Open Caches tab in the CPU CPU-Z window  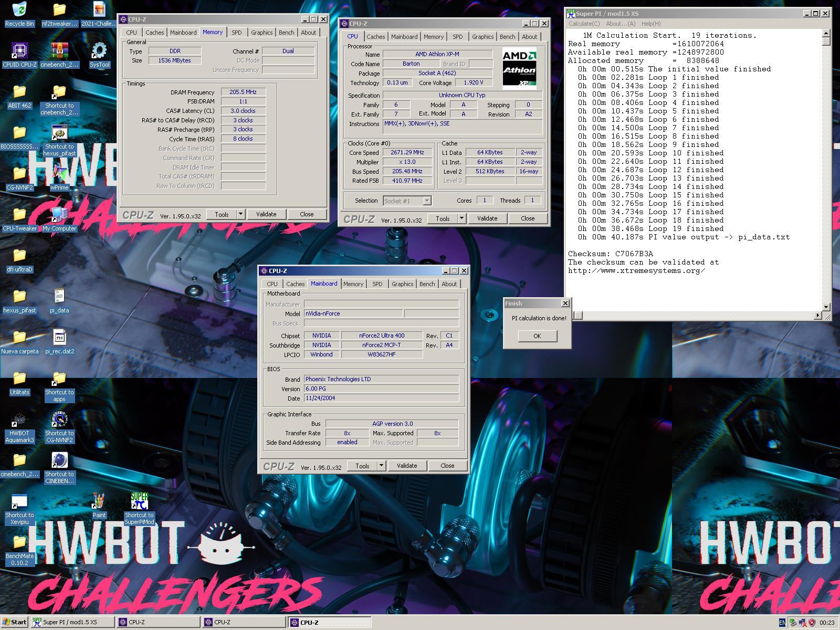(375, 37)
